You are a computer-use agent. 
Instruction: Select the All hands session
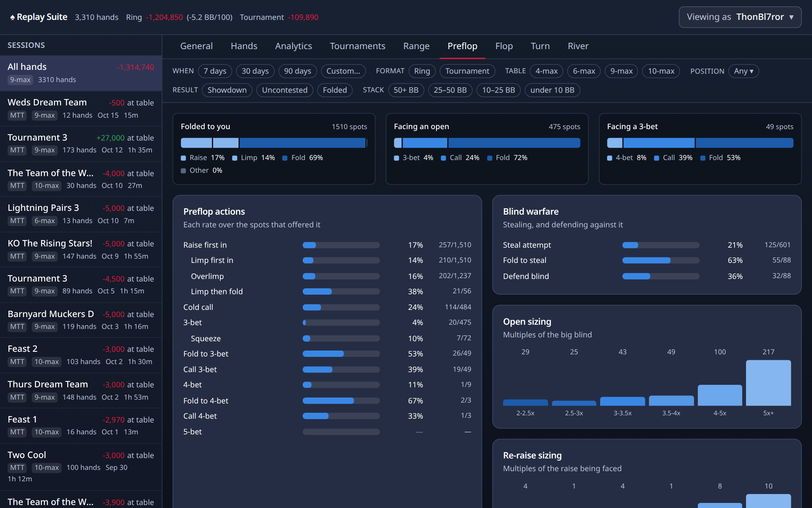tap(81, 73)
